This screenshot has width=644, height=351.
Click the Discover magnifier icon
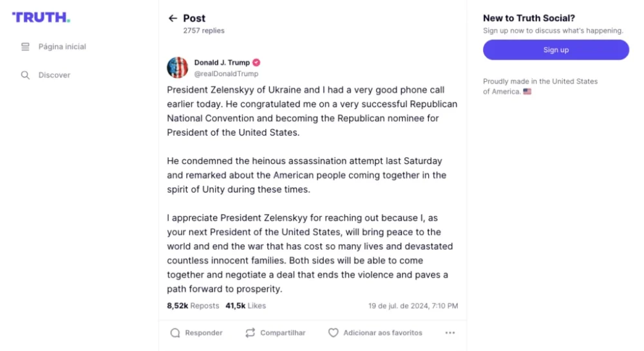(x=25, y=75)
